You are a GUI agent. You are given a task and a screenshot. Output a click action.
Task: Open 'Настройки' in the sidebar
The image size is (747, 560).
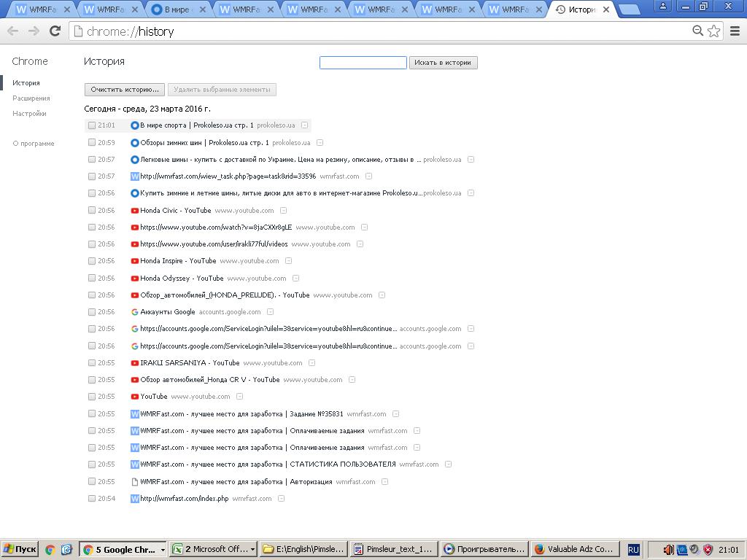tap(29, 113)
